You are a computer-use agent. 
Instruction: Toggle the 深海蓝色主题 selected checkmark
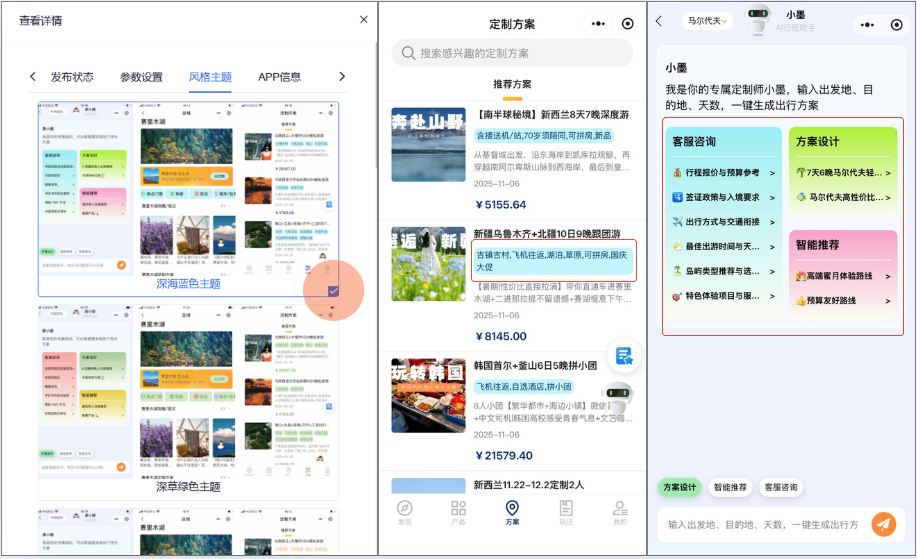pyautogui.click(x=333, y=290)
